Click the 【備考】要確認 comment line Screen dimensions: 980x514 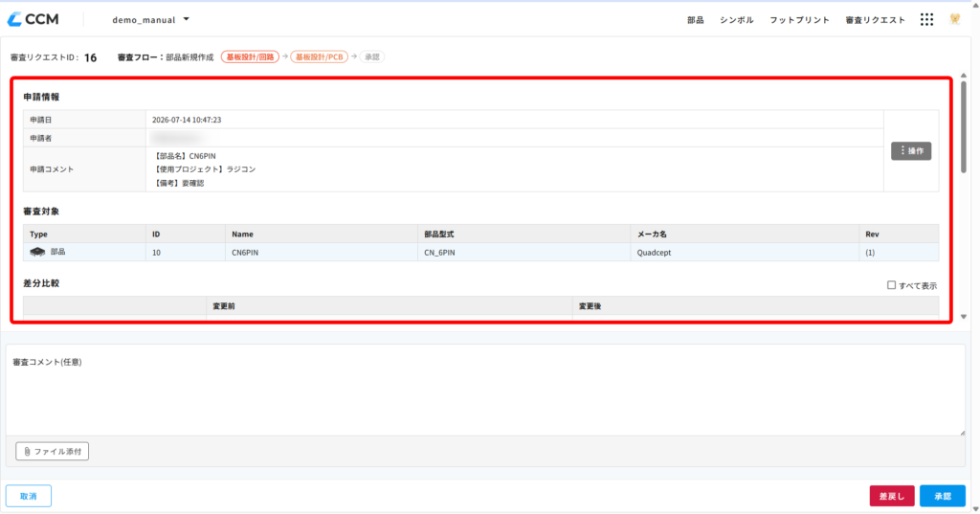click(x=179, y=183)
